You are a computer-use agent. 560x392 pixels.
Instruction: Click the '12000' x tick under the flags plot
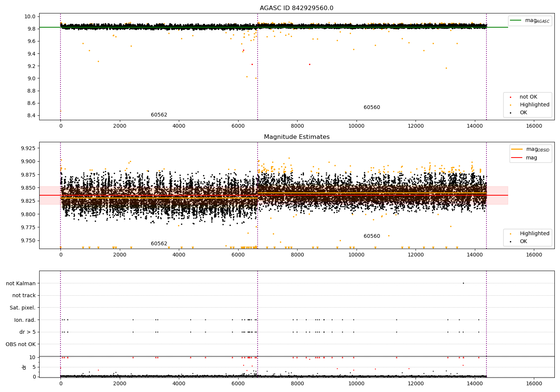(416, 383)
